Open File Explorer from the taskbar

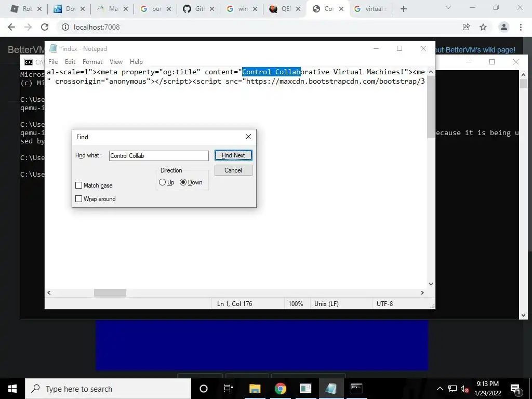[255, 389]
